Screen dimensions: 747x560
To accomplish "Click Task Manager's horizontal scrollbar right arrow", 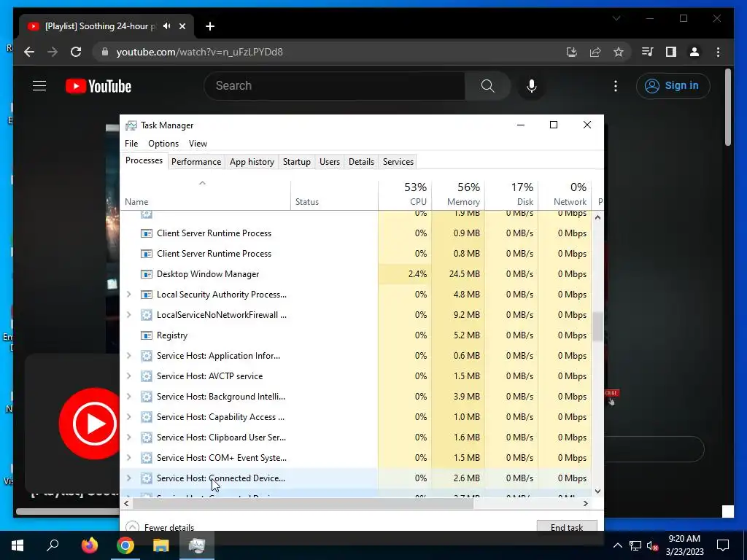I will pos(586,503).
